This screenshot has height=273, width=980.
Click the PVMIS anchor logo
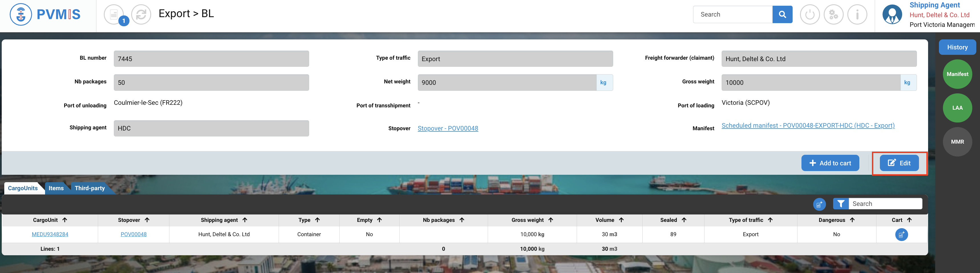21,15
